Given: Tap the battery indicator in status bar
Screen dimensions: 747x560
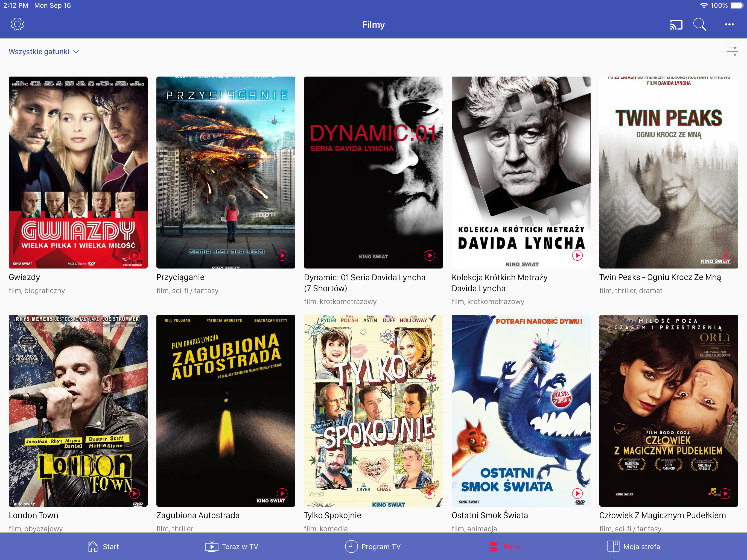Looking at the screenshot, I should pyautogui.click(x=737, y=5).
